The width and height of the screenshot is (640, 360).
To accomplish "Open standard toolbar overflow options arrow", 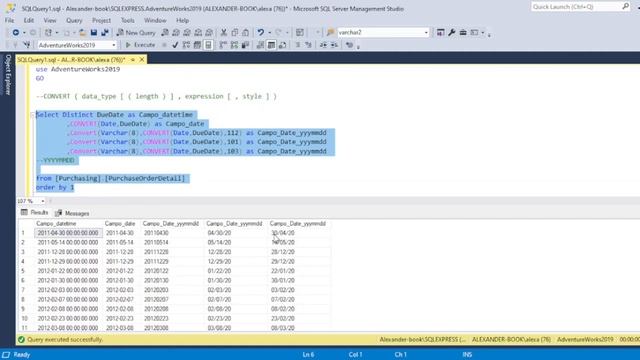I will (x=489, y=34).
